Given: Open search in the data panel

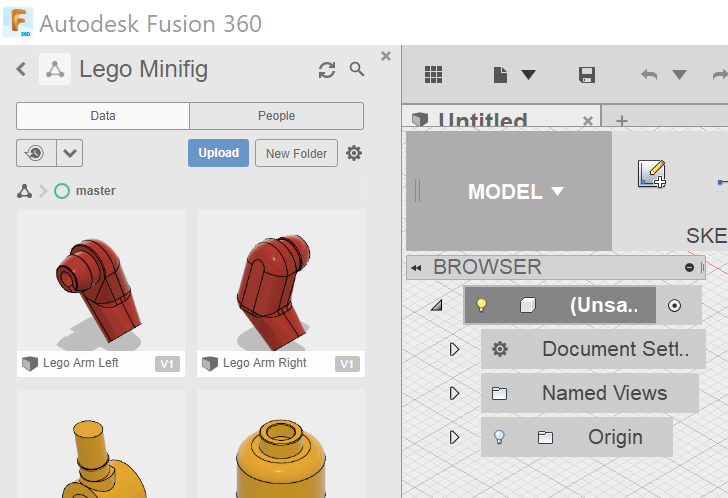Looking at the screenshot, I should 357,69.
